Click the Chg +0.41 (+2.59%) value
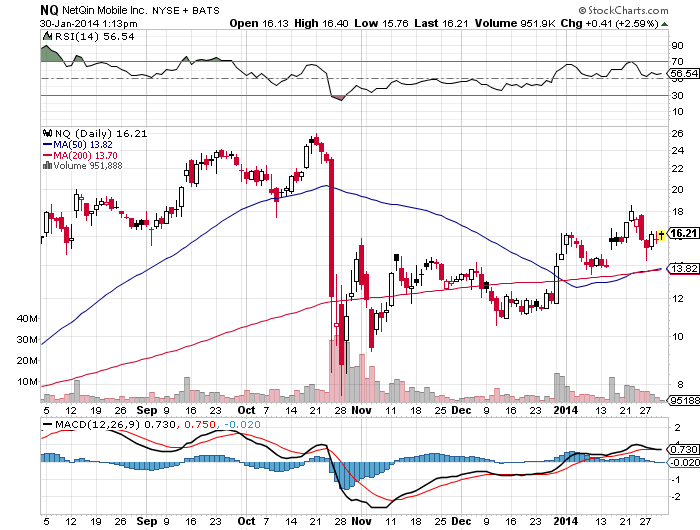 609,23
